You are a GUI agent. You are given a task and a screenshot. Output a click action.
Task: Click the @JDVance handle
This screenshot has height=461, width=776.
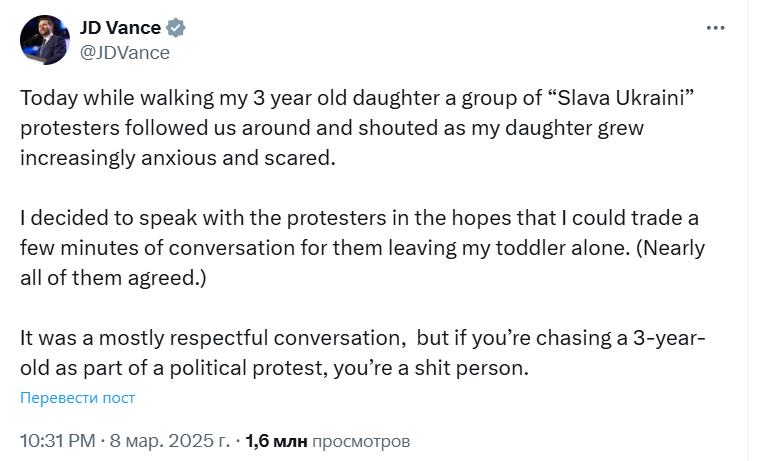coord(125,52)
